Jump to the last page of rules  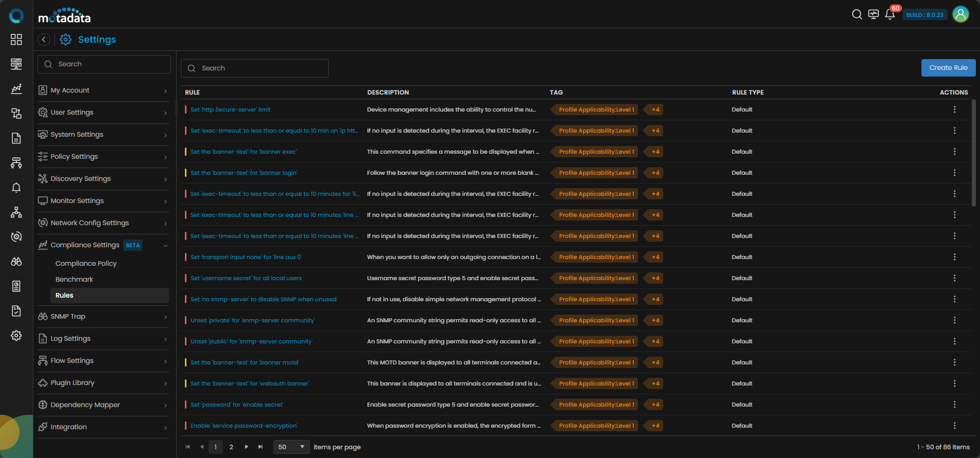(260, 447)
